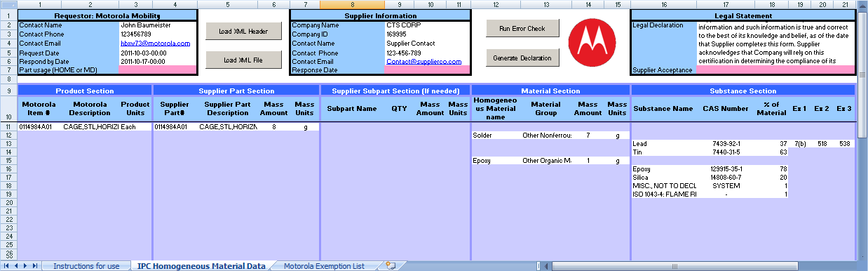Select the Tin substance cell
Screen dimensions: 868x271
(664, 152)
